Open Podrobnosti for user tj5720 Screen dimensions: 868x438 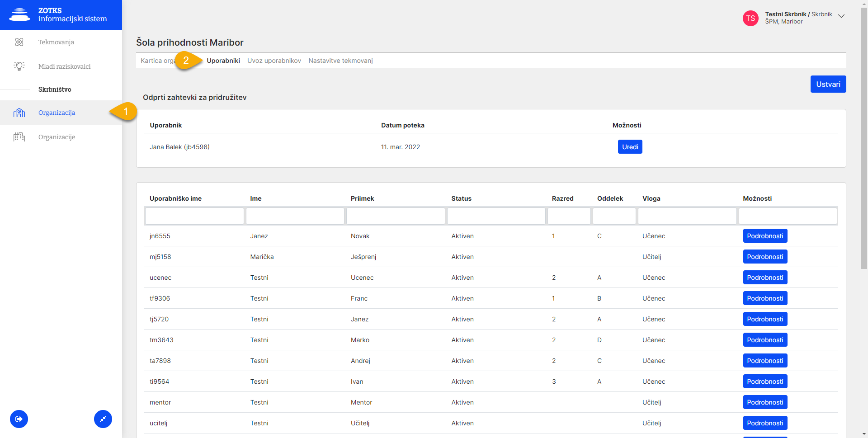pos(765,319)
